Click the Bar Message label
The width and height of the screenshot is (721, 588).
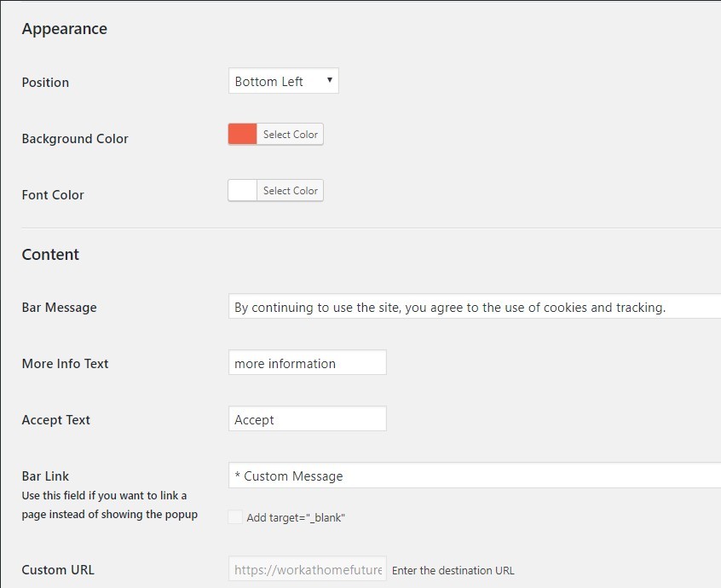coord(59,307)
